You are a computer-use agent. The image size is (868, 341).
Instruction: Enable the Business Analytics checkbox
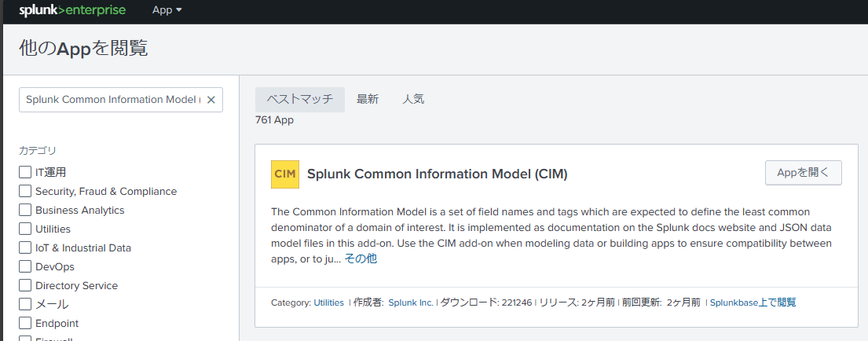[25, 210]
